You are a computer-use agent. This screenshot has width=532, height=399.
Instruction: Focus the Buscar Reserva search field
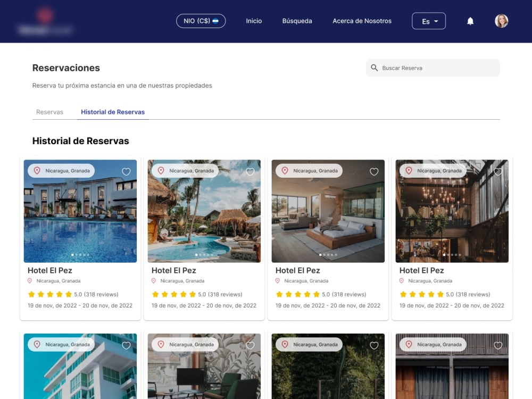point(433,68)
